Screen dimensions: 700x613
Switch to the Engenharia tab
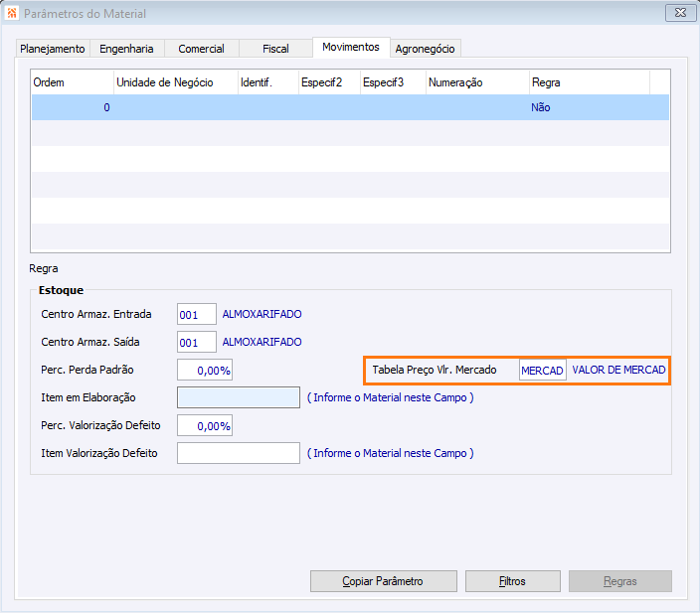127,49
